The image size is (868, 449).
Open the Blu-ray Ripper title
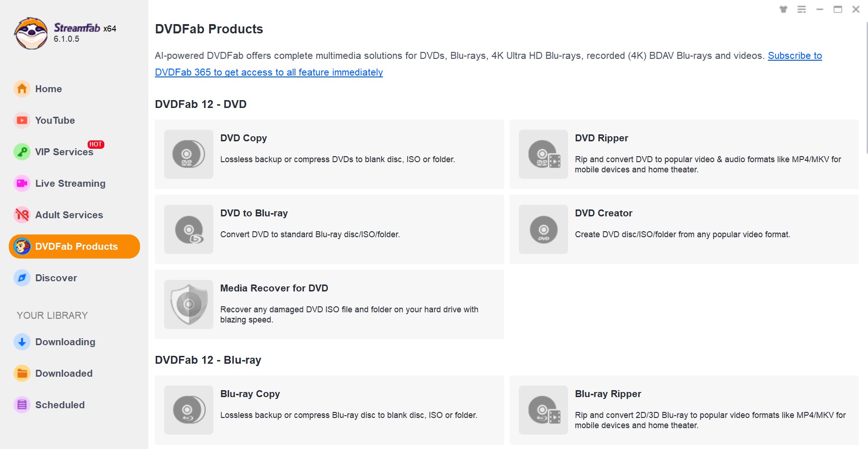(608, 394)
